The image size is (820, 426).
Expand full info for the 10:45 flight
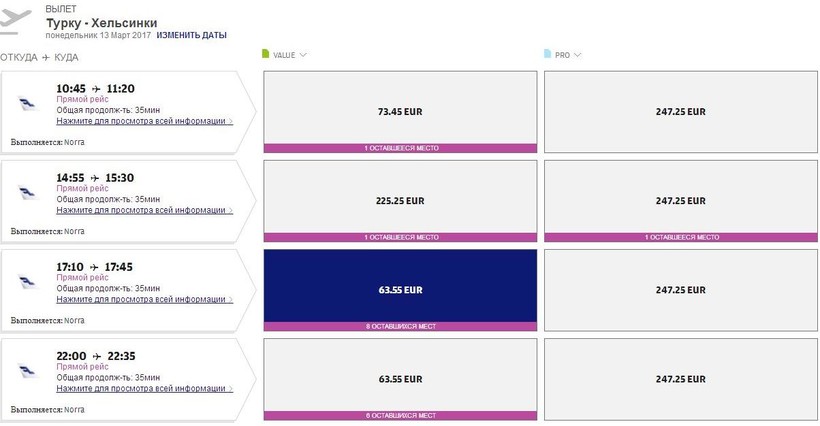(x=144, y=121)
